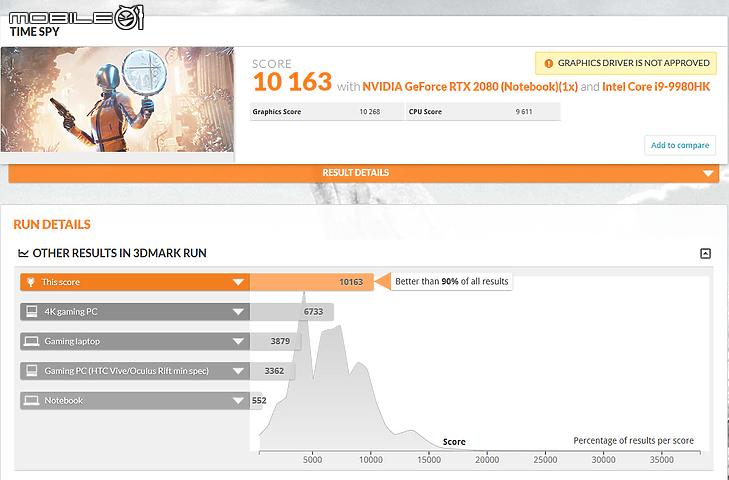Click the laptop icon beside Notebook
Screen dimensions: 729x480
32,400
